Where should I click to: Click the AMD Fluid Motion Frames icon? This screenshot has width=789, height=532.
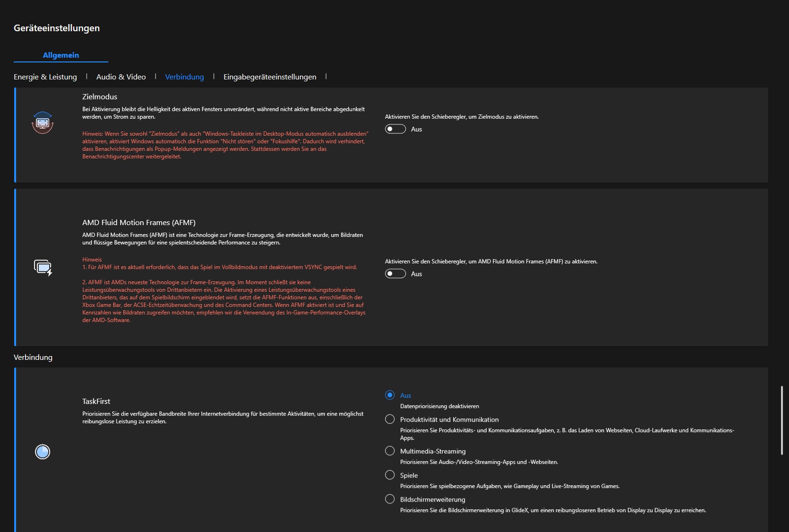tap(43, 267)
